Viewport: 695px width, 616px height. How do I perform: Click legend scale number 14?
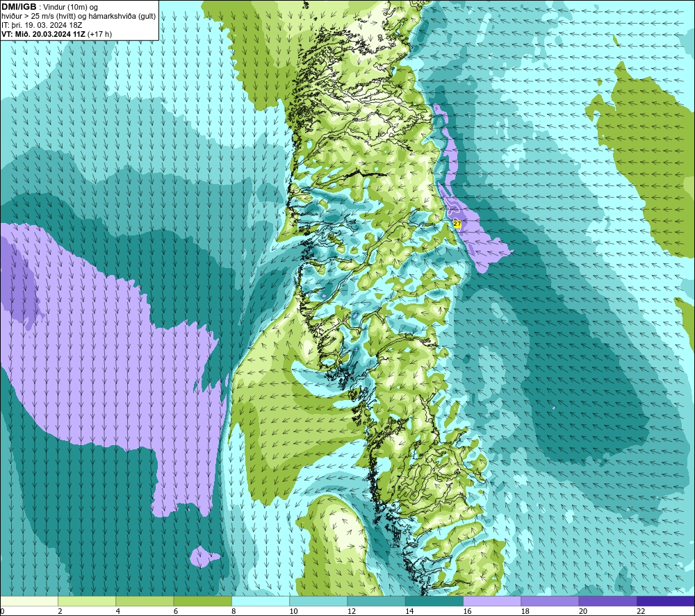tap(409, 611)
